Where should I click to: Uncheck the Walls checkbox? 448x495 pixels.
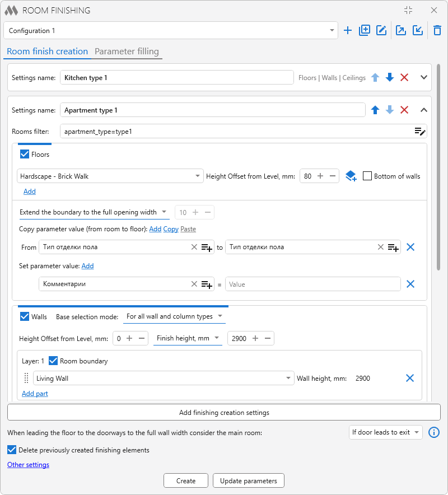coord(24,316)
